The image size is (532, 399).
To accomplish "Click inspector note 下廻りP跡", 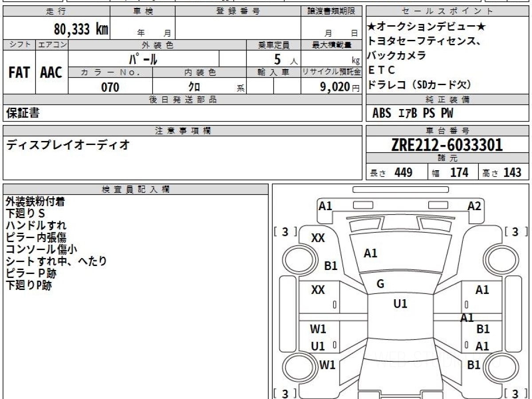I will [x=29, y=286].
